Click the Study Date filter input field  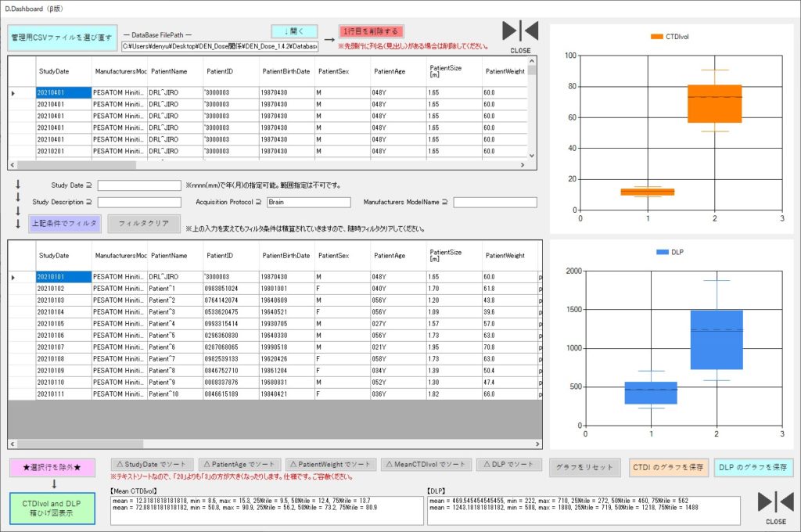pyautogui.click(x=139, y=185)
